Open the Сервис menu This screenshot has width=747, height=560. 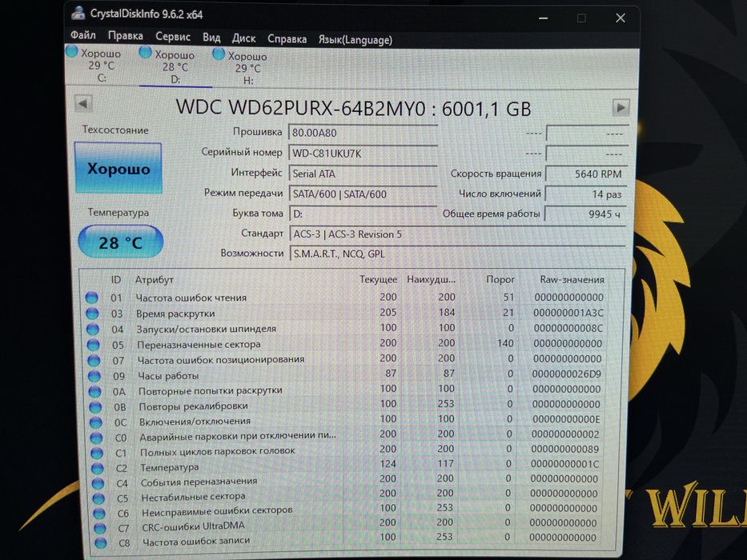pos(172,37)
